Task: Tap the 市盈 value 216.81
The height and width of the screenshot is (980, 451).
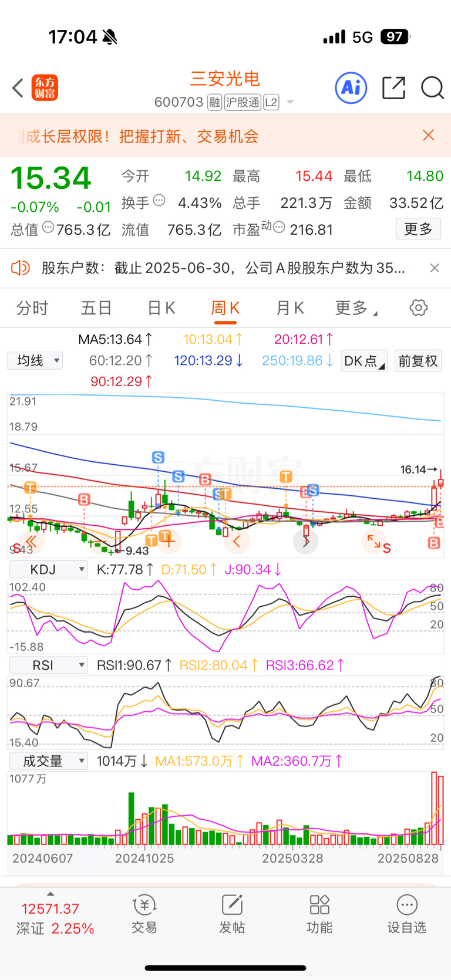Action: tap(311, 229)
